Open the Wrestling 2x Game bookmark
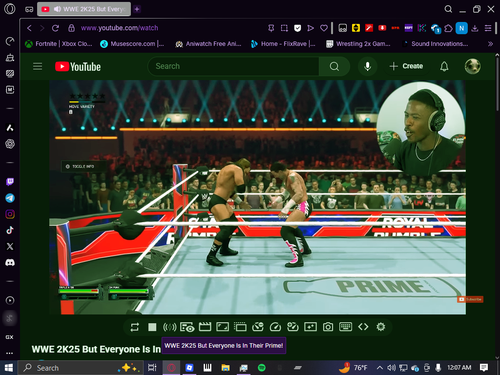Image resolution: width=500 pixels, height=375 pixels. tap(358, 44)
